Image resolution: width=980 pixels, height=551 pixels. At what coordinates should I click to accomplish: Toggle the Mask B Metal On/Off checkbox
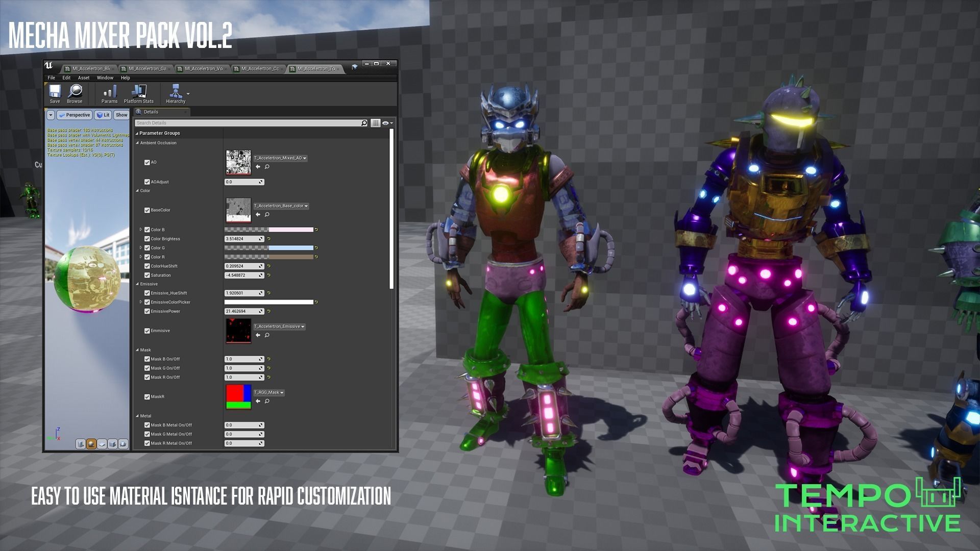pos(147,425)
